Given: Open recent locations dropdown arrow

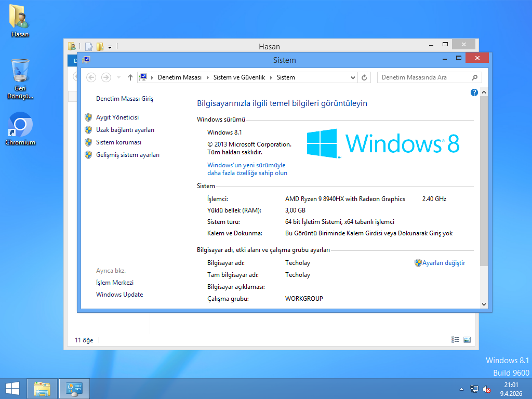Looking at the screenshot, I should pyautogui.click(x=119, y=77).
